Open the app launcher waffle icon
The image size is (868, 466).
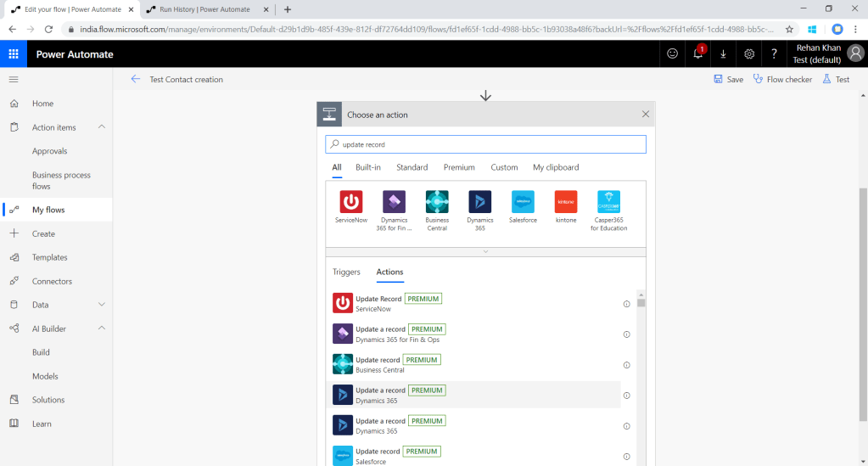pos(14,54)
